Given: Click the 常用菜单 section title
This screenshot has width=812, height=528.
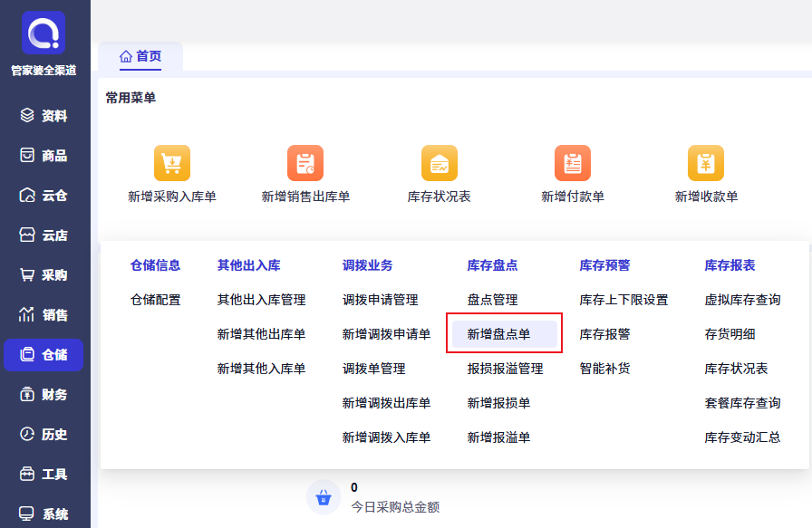Looking at the screenshot, I should pos(130,98).
